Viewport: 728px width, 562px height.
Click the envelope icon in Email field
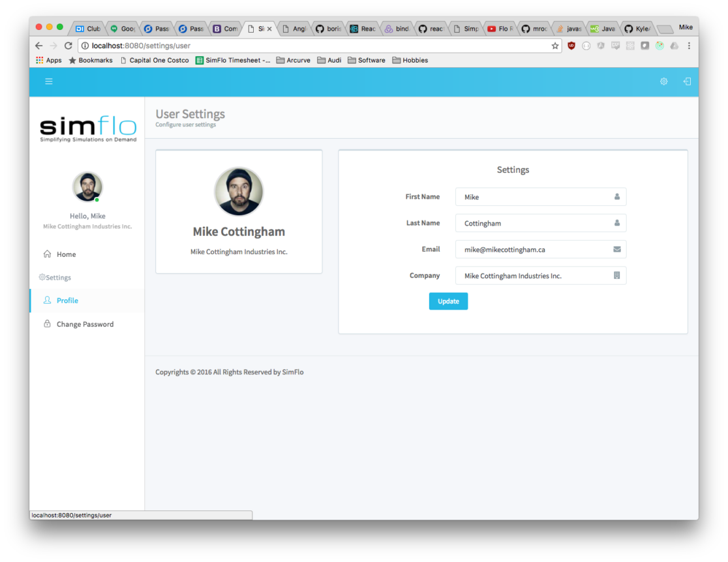[x=616, y=249]
